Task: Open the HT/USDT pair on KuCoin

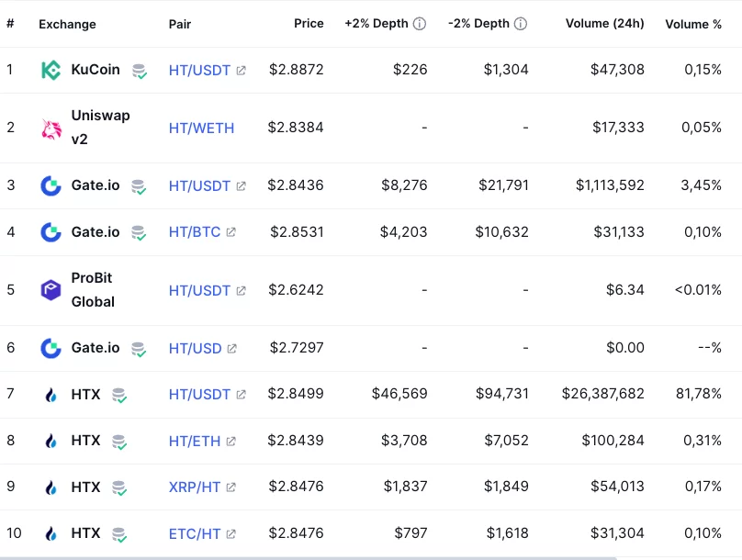Action: [199, 70]
